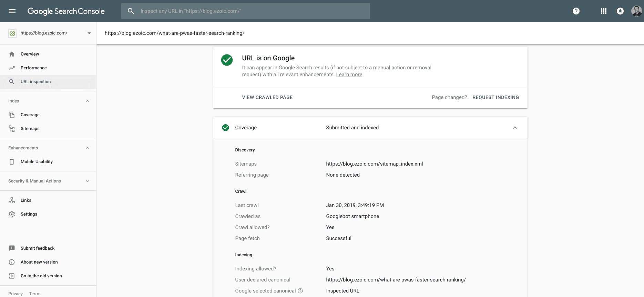Click the 'Page changed?' text

point(449,98)
